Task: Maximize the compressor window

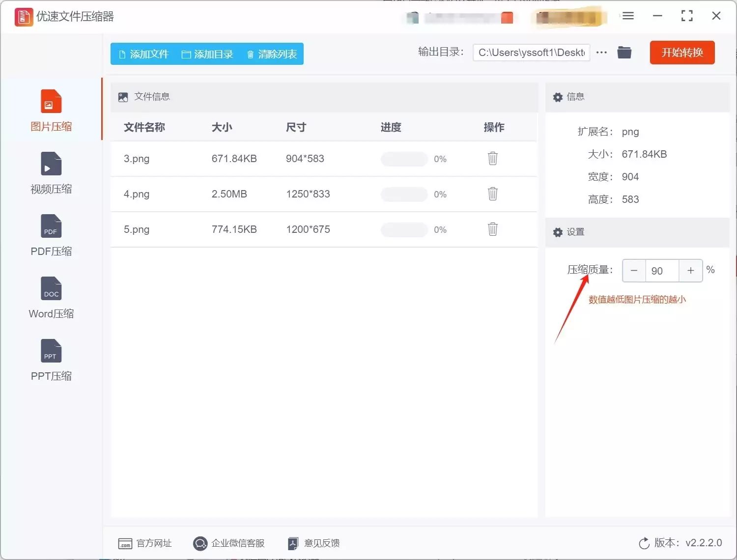Action: coord(687,16)
